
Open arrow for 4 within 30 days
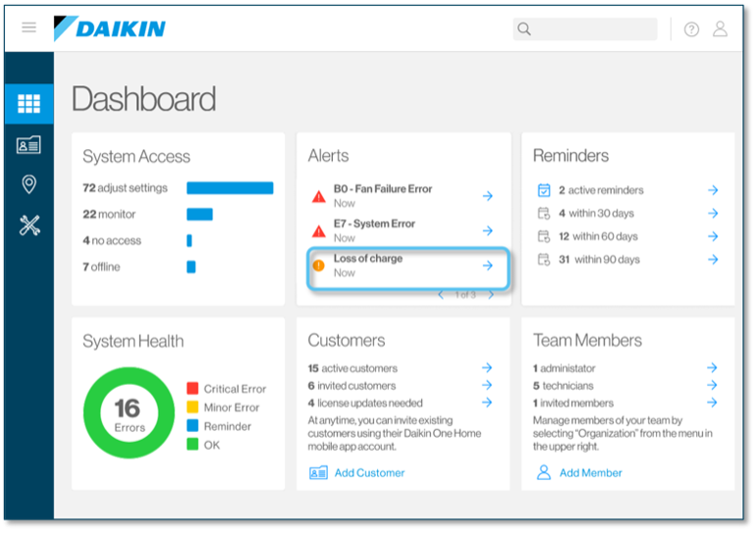click(713, 213)
